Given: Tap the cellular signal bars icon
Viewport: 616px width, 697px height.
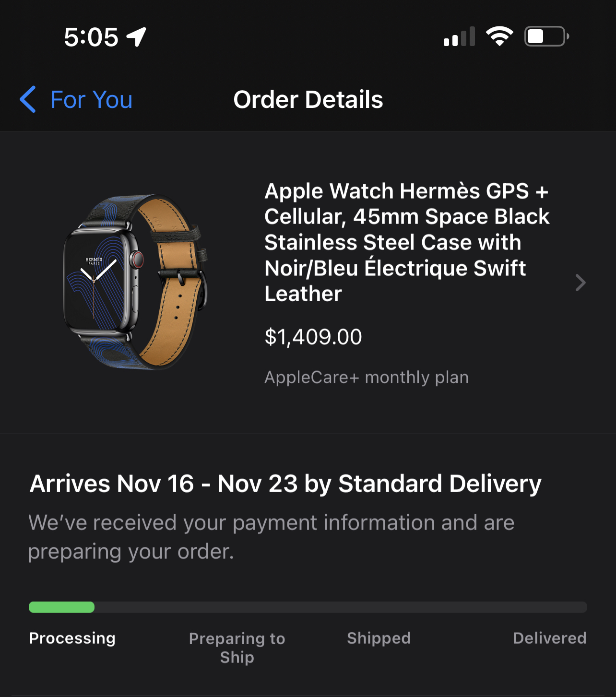Looking at the screenshot, I should [x=459, y=37].
